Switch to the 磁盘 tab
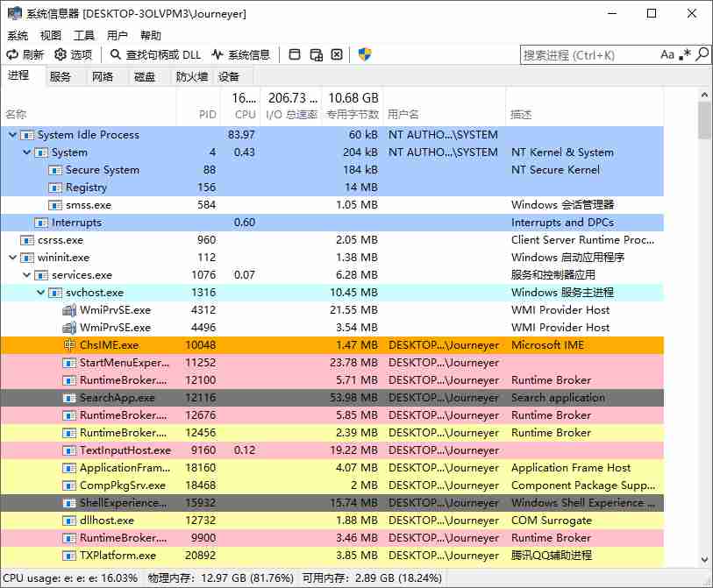 pyautogui.click(x=145, y=77)
